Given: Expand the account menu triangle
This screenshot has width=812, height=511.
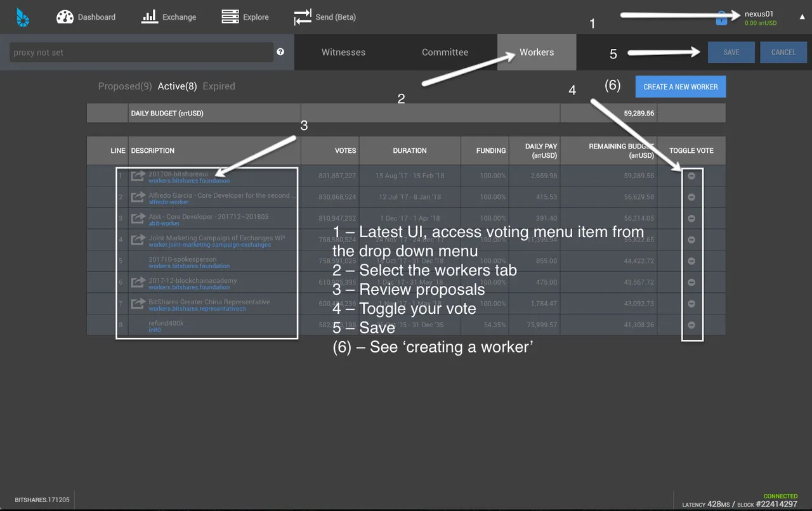Looking at the screenshot, I should point(802,17).
